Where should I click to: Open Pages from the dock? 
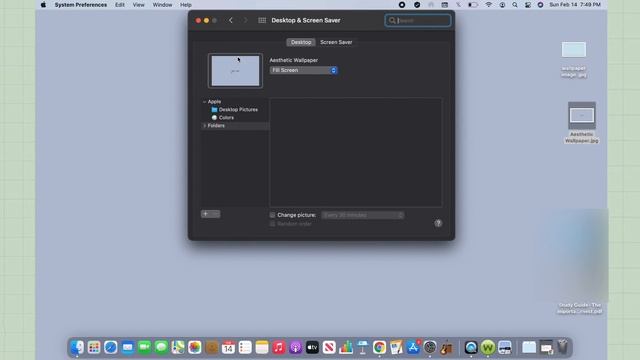(x=396, y=347)
